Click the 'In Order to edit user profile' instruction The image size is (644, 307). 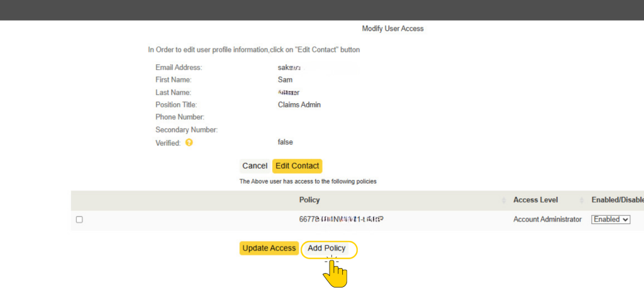pyautogui.click(x=254, y=50)
